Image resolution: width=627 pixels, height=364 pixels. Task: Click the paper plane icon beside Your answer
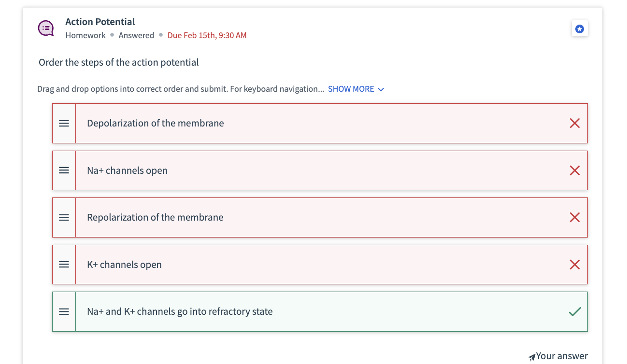532,357
